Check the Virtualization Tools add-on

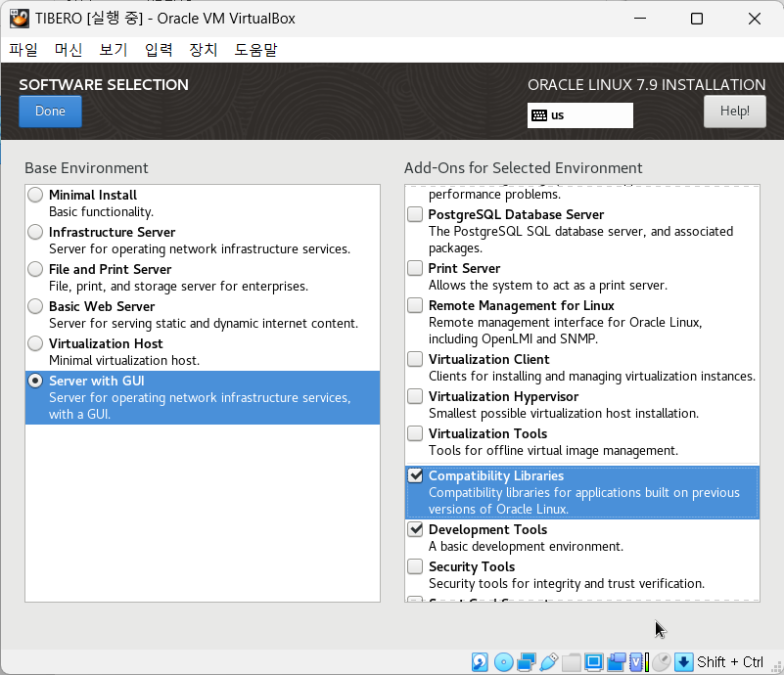415,433
